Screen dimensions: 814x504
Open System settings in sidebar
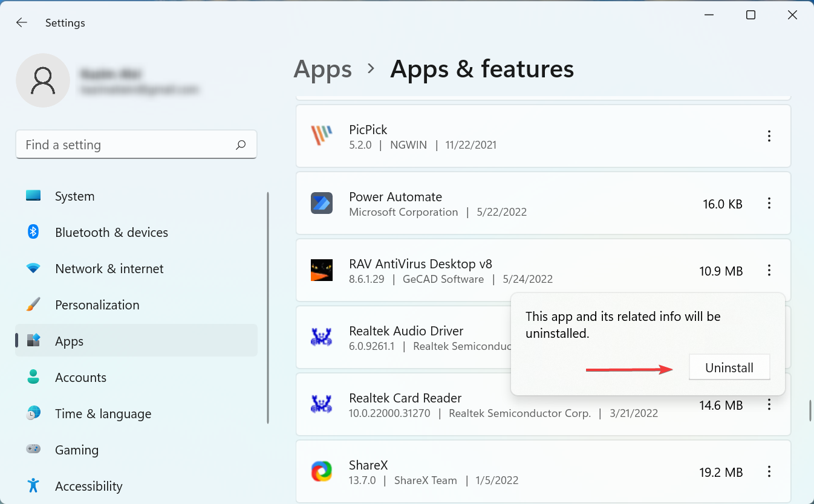pos(74,196)
